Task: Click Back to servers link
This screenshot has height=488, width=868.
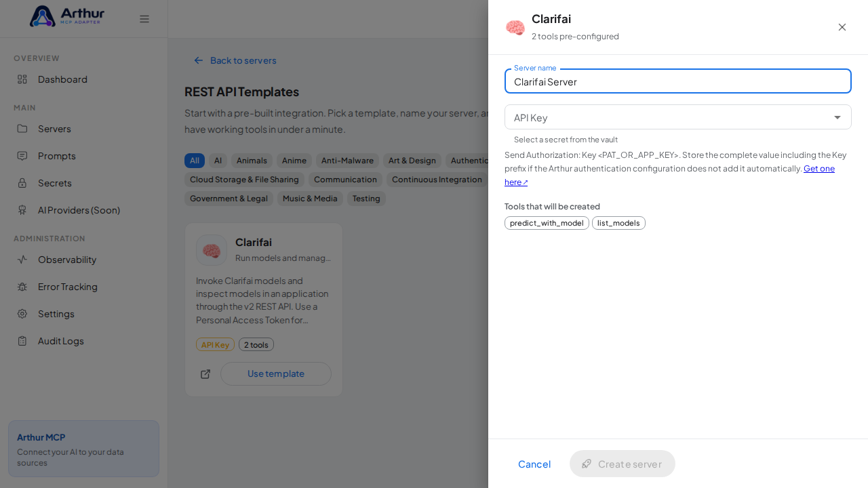Action: point(235,60)
